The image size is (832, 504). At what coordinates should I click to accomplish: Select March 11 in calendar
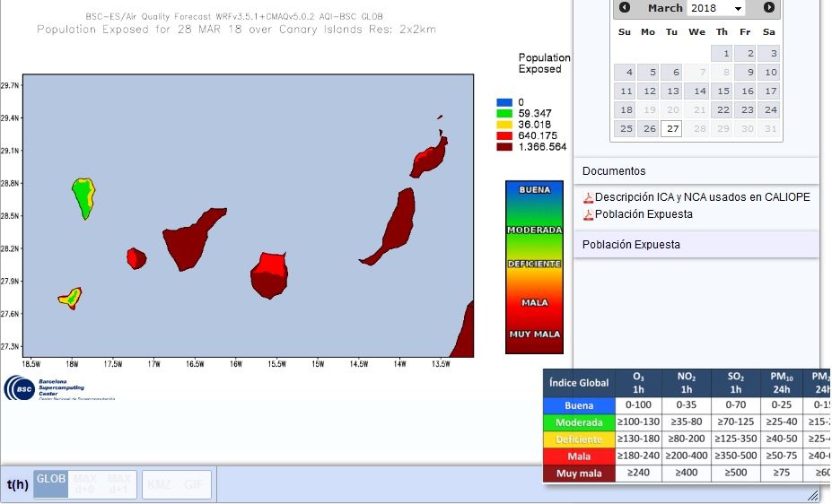click(x=625, y=91)
